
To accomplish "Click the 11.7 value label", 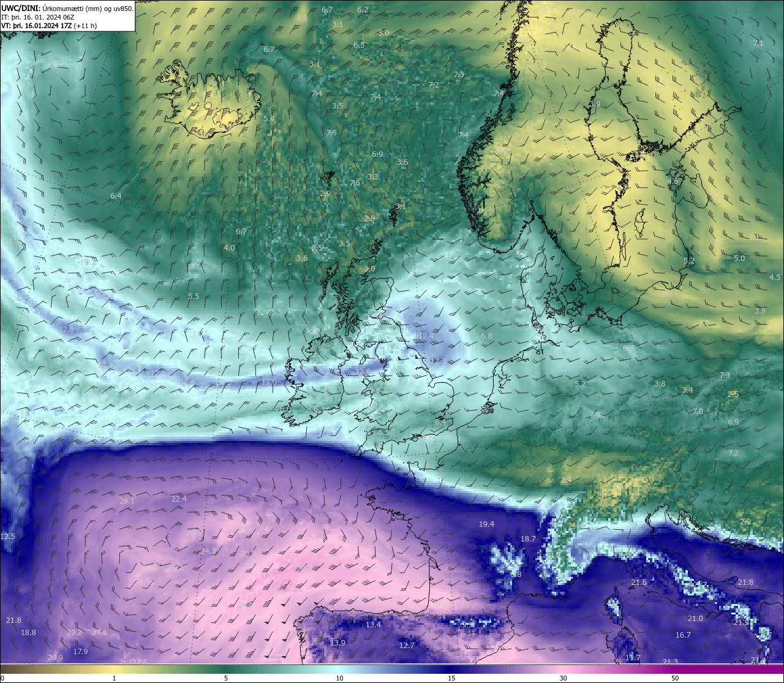I will tap(633, 657).
